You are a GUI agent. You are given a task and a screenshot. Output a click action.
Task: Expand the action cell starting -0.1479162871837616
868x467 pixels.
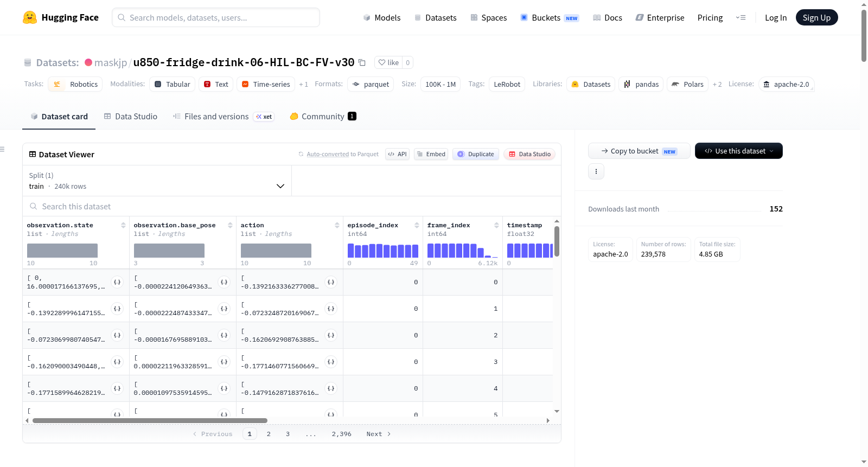(331, 388)
